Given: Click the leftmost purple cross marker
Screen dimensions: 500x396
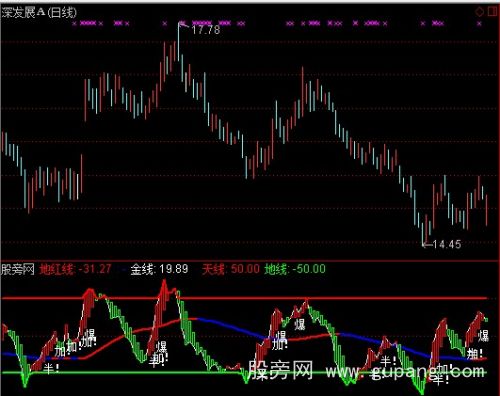Looking at the screenshot, I should tap(74, 23).
